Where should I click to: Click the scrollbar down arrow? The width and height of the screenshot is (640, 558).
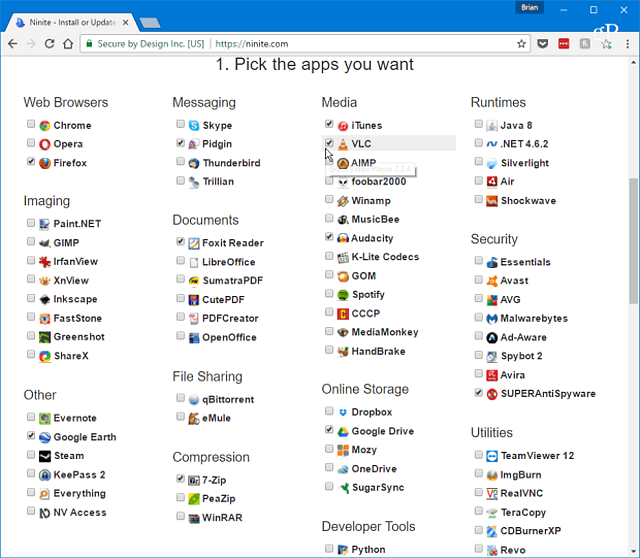click(x=633, y=551)
